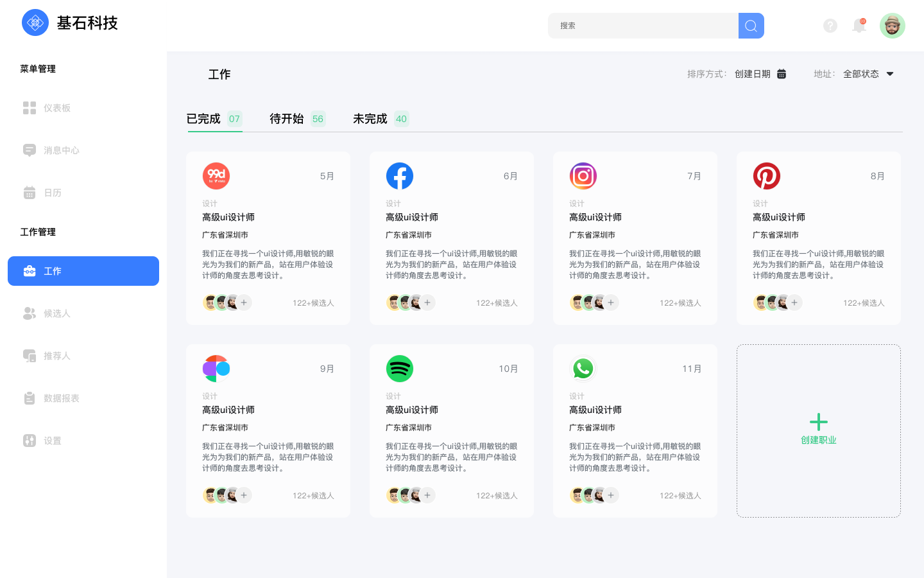924x578 pixels.
Task: Open 消息中心 in sidebar
Action: point(51,150)
